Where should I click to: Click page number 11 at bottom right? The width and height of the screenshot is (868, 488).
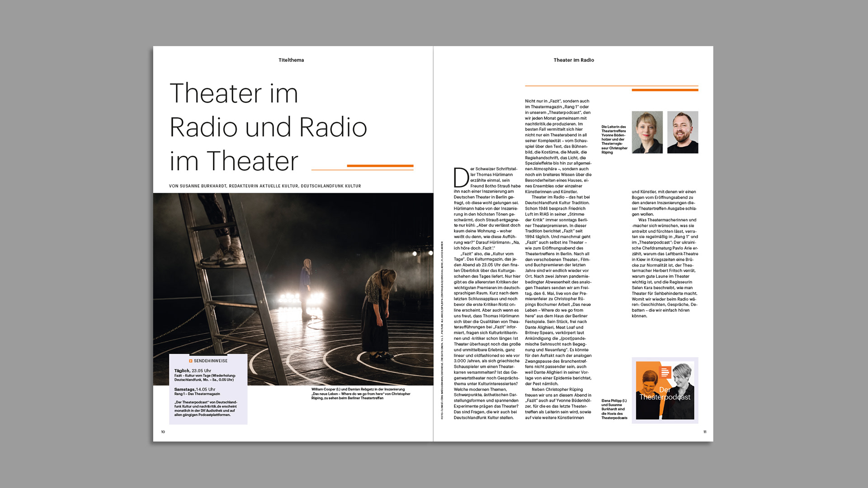point(704,432)
